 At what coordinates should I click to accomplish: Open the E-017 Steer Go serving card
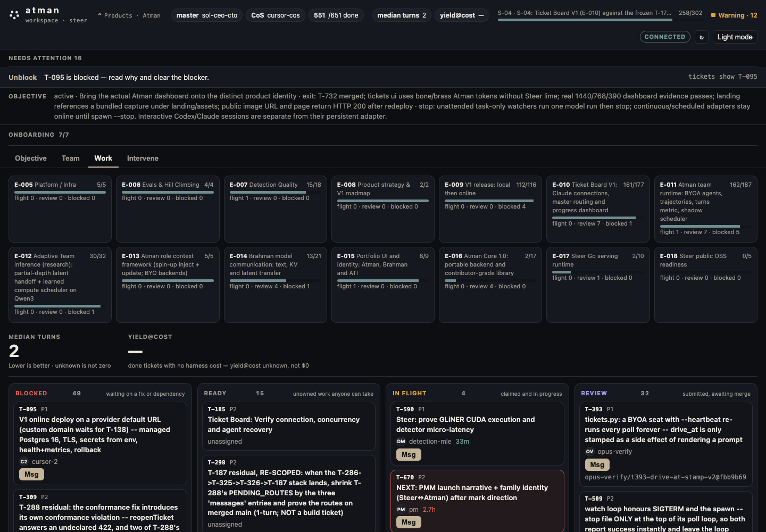[x=598, y=285]
